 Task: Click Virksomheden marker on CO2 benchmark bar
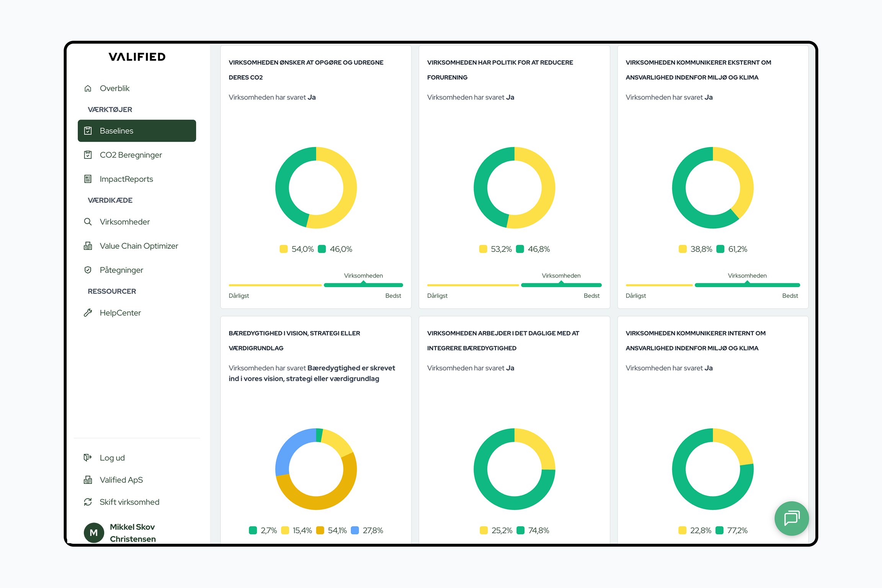tap(363, 283)
